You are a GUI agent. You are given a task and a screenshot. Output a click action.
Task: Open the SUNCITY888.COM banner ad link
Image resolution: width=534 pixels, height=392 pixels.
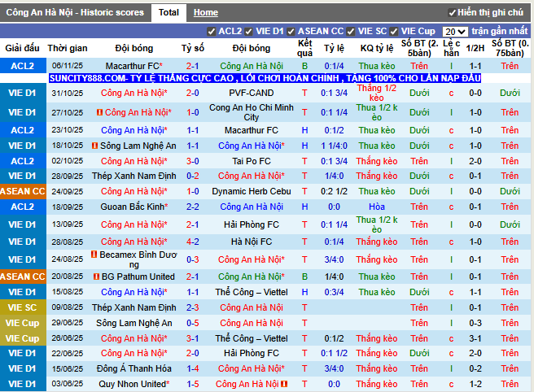click(265, 78)
